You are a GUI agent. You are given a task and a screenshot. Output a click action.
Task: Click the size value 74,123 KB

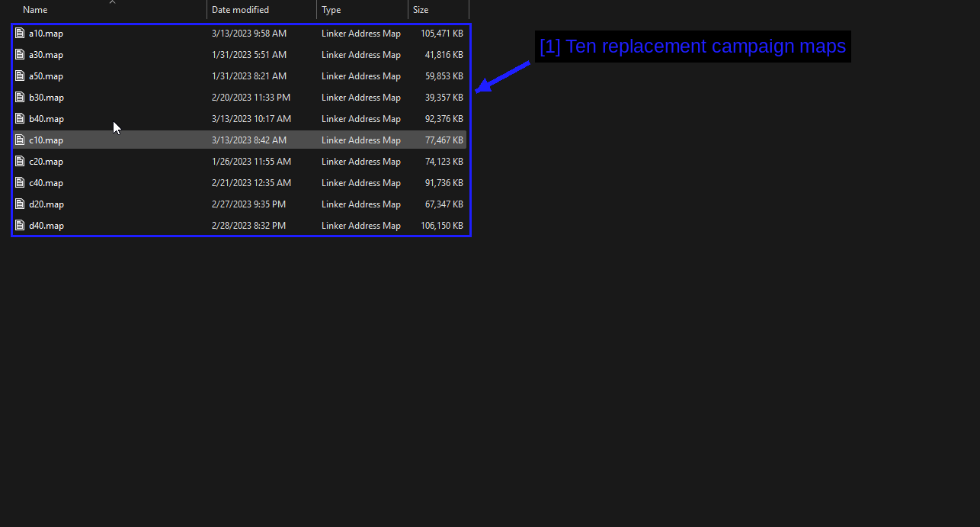click(x=444, y=162)
